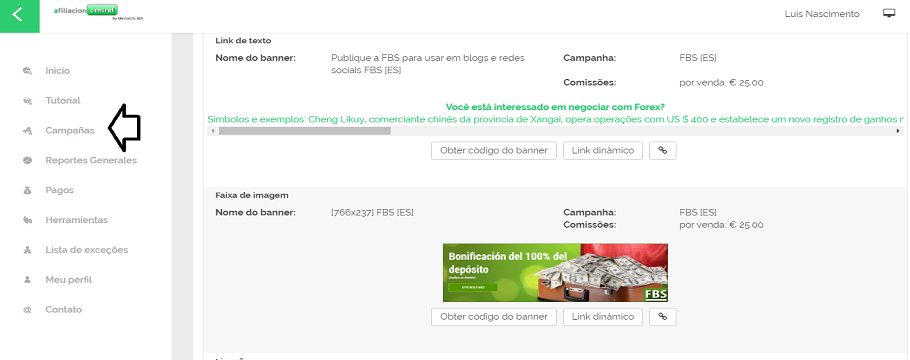Open Herramientas in the sidebar
The width and height of the screenshot is (910, 360).
(x=77, y=220)
